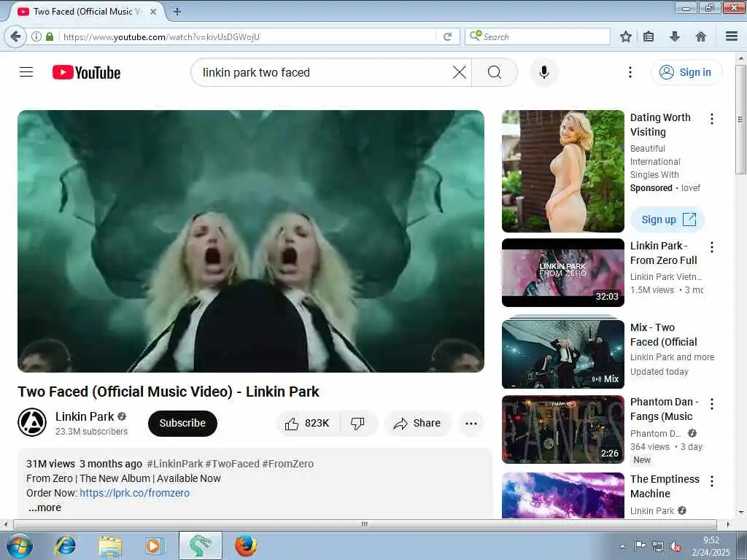The image size is (747, 560).
Task: Bookmark this page with the star icon
Action: [x=625, y=36]
